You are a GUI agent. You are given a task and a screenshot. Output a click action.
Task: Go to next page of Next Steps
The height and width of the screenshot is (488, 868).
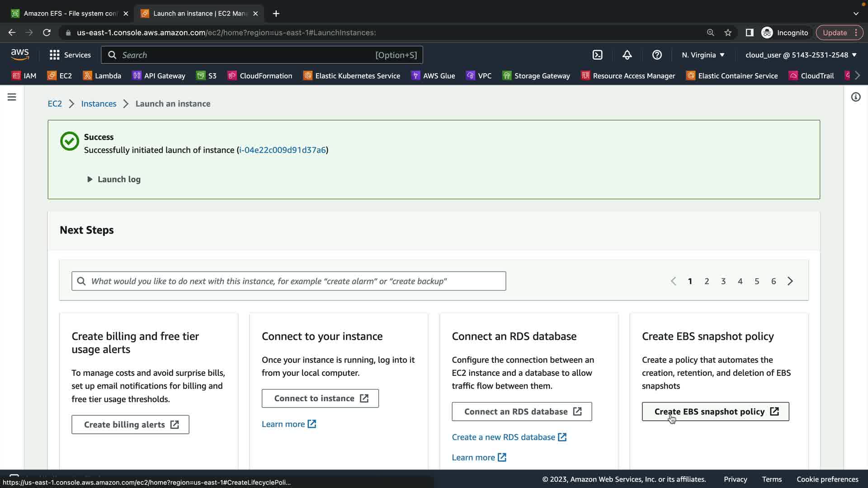[x=790, y=281]
